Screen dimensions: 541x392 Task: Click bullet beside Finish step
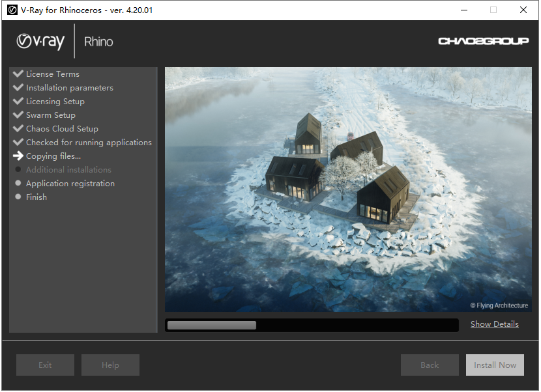[18, 197]
